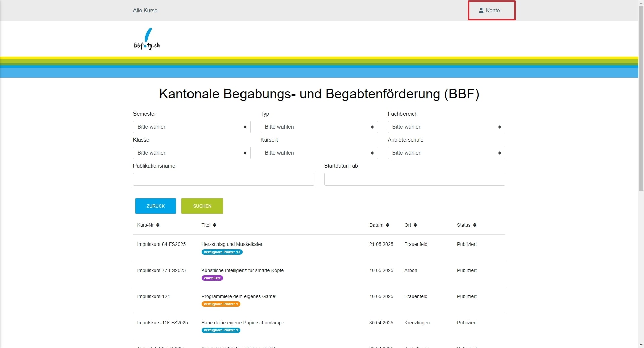Open the Kursort dropdown
This screenshot has height=348, width=644.
click(319, 153)
